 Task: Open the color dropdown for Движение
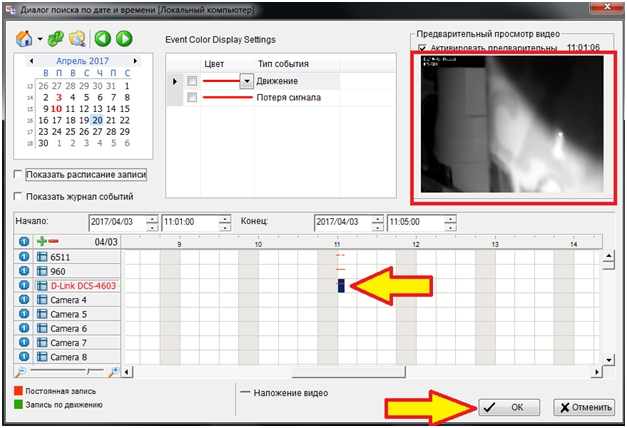(247, 80)
